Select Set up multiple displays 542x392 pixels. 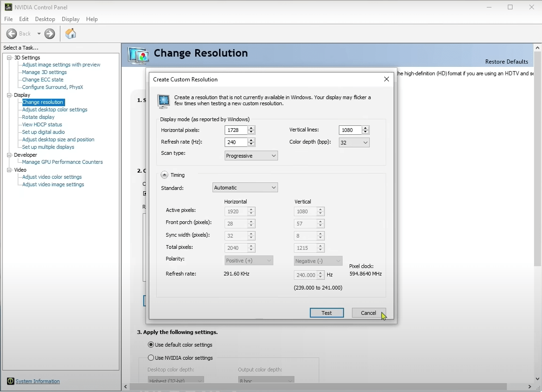coord(48,147)
